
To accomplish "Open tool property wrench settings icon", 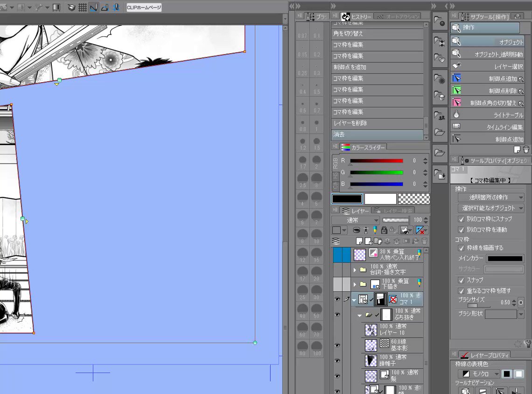I will [528, 344].
